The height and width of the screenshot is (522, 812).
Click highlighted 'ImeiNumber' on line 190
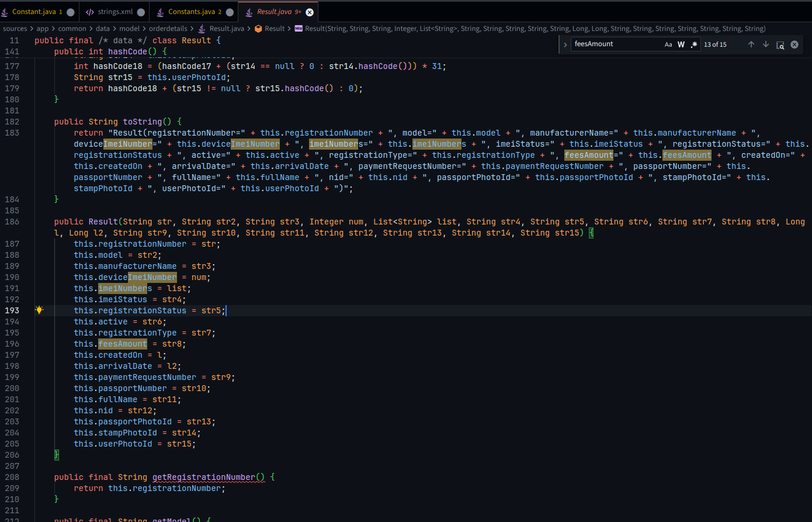tap(152, 277)
